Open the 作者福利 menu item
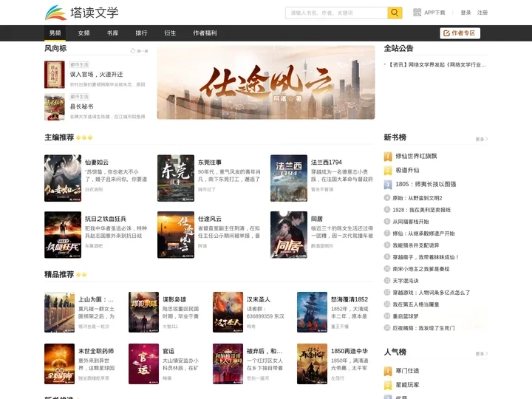The width and height of the screenshot is (532, 399). [205, 33]
